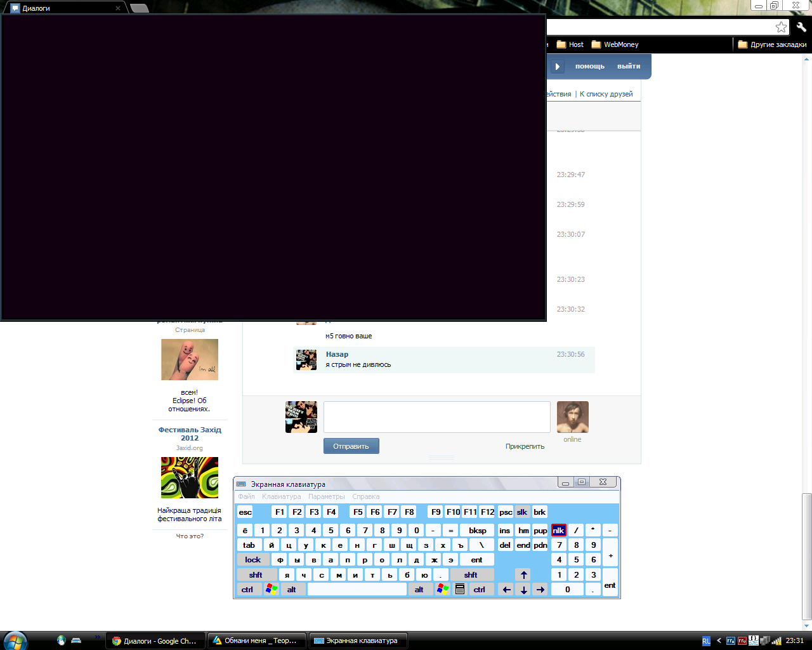812x650 pixels.
Task: Click the message text input box
Action: (x=436, y=417)
